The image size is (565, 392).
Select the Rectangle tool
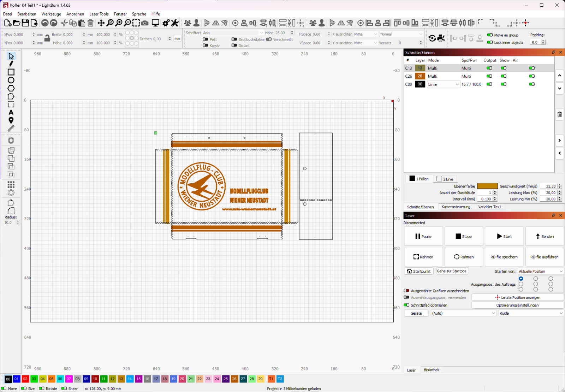coord(11,72)
